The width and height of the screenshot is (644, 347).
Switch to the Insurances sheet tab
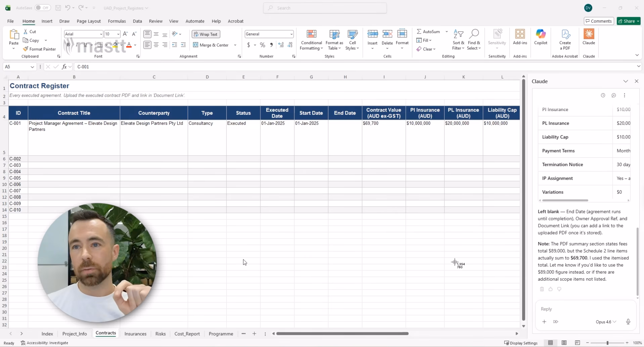(x=135, y=334)
